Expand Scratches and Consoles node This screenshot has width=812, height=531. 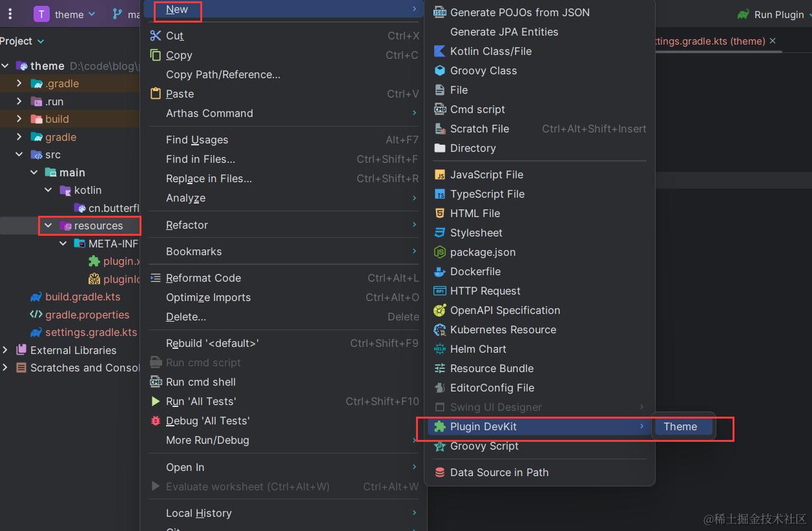5,368
